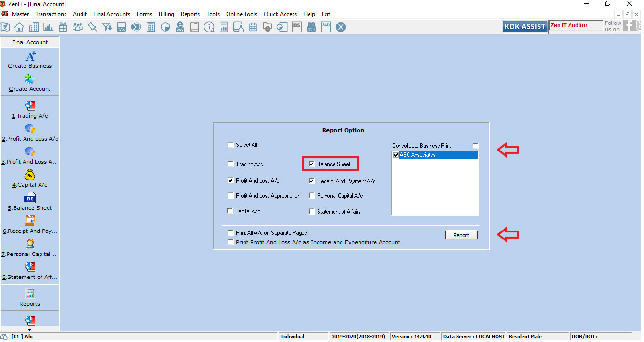The image size is (644, 342).
Task: Tick the Select All checkbox
Action: tap(230, 145)
